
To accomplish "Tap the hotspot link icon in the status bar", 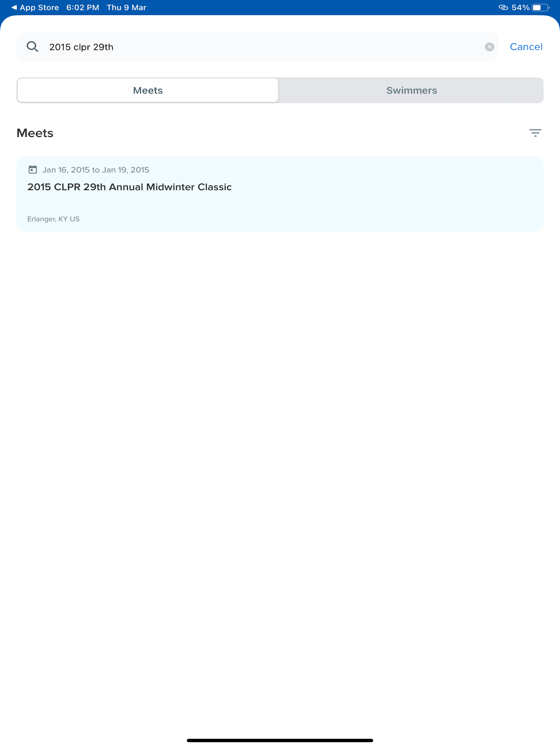I will pyautogui.click(x=503, y=7).
